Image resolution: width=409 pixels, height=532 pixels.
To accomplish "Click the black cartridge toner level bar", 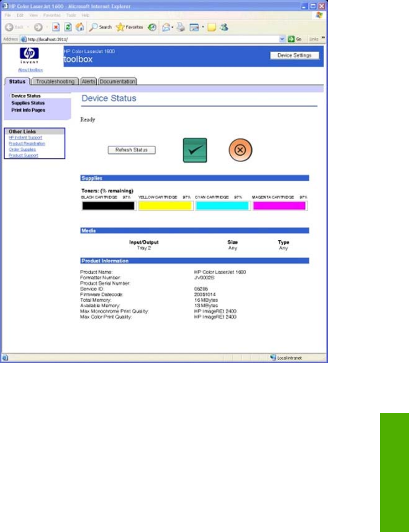I will point(108,206).
